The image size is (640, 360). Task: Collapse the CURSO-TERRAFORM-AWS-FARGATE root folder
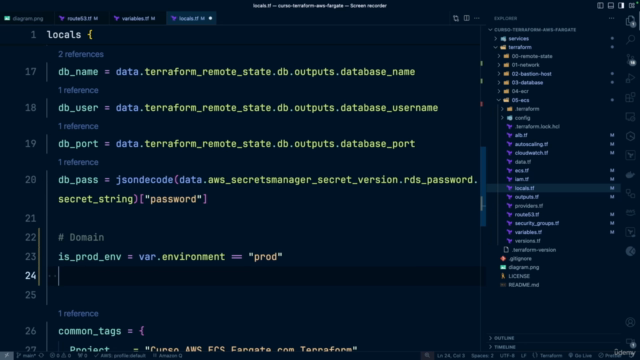coord(535,30)
